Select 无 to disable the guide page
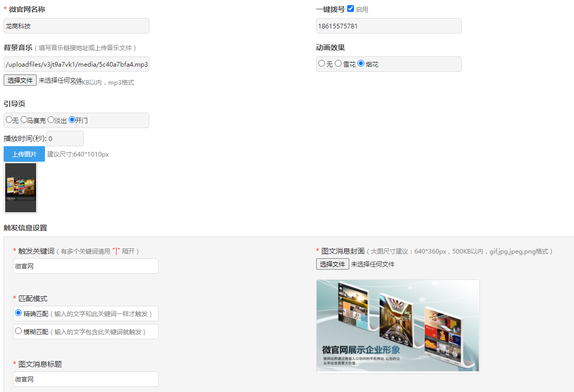This screenshot has width=574, height=392. [8, 119]
